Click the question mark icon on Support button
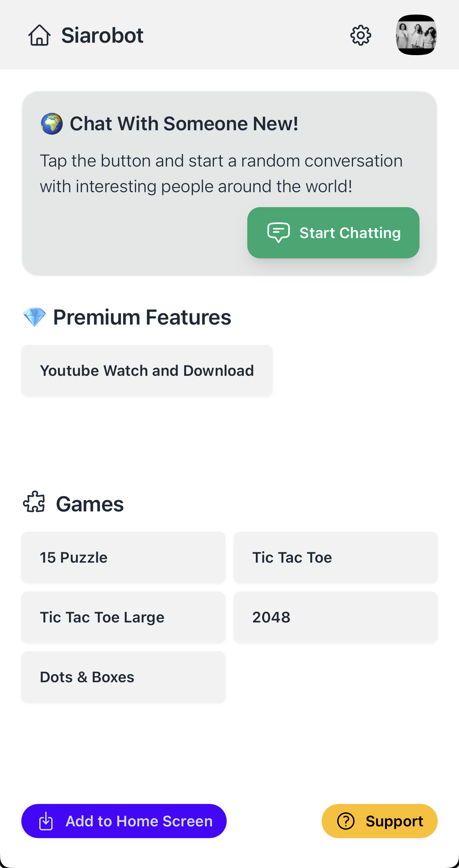Viewport: 459px width, 868px height. (346, 821)
